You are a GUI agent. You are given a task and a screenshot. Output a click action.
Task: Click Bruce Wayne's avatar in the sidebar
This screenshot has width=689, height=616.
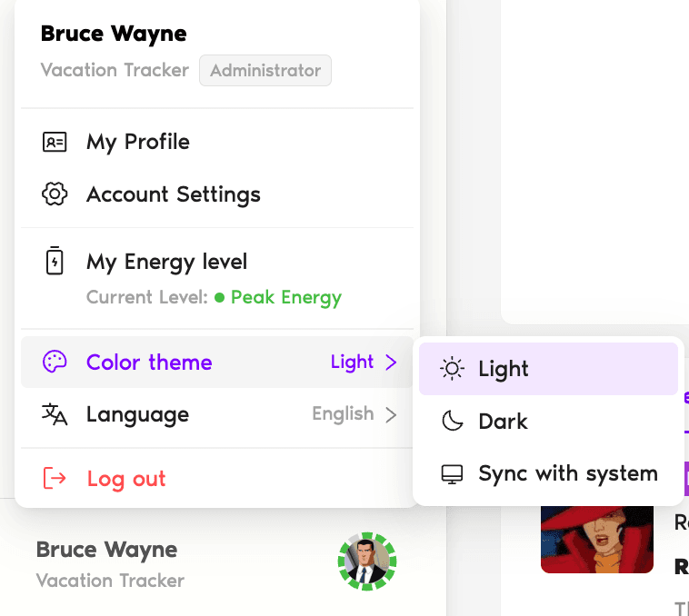tap(367, 561)
